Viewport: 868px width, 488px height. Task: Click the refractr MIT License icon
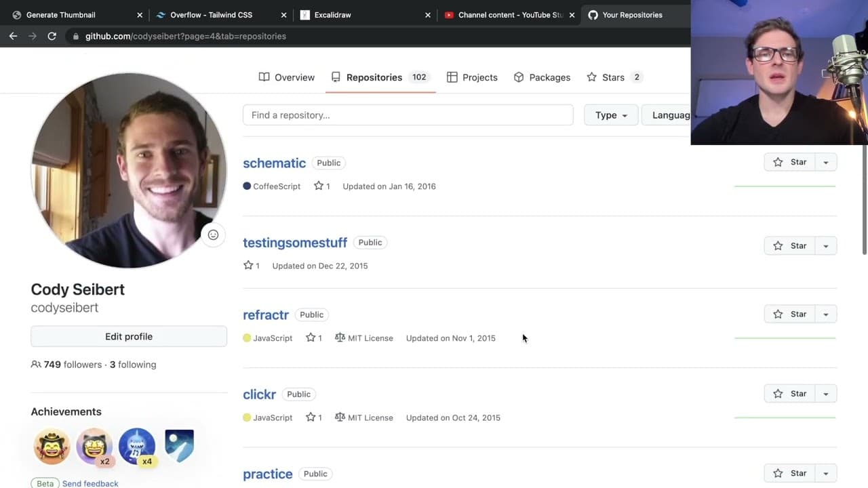[340, 338]
